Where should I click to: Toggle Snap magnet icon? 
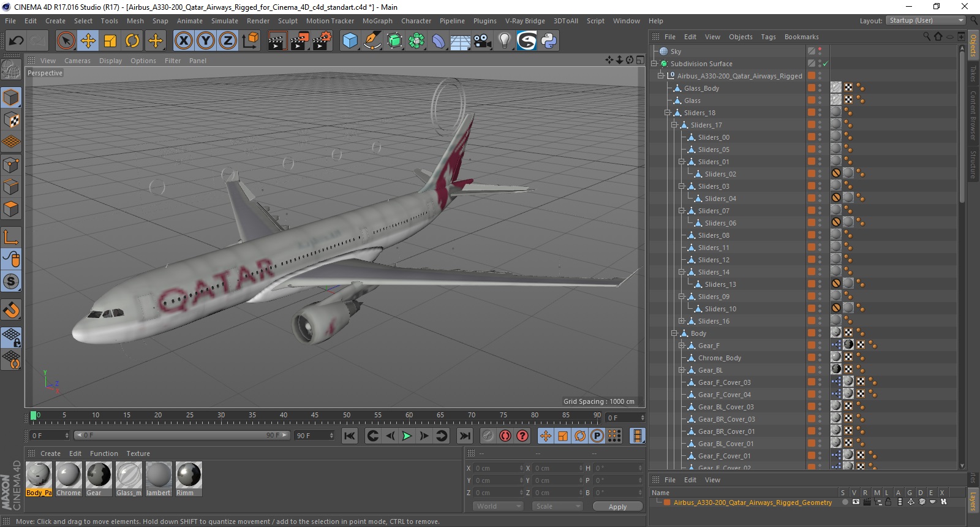point(11,310)
